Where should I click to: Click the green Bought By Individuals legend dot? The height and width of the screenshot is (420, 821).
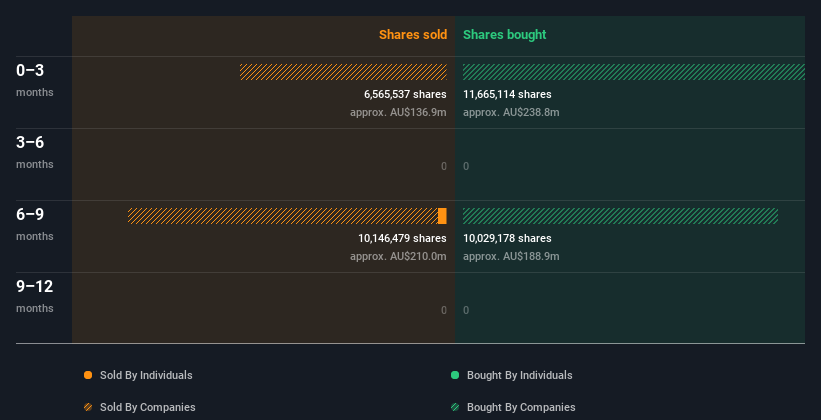coord(455,375)
